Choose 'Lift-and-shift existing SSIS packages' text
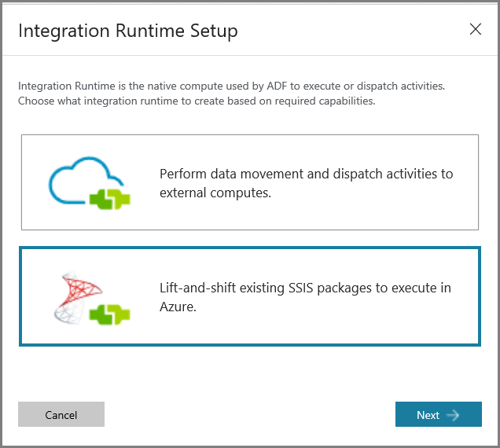The width and height of the screenshot is (500, 448). point(305,297)
